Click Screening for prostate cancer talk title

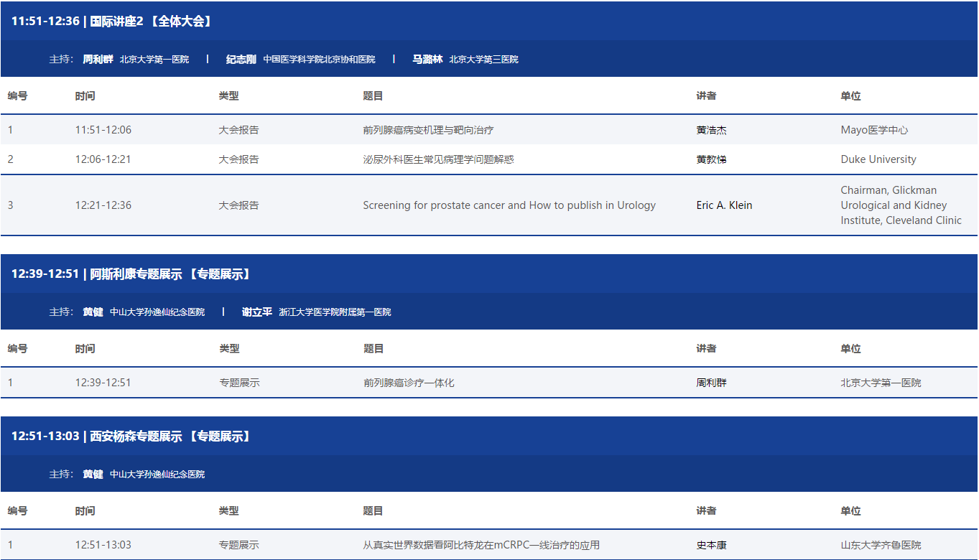click(509, 205)
